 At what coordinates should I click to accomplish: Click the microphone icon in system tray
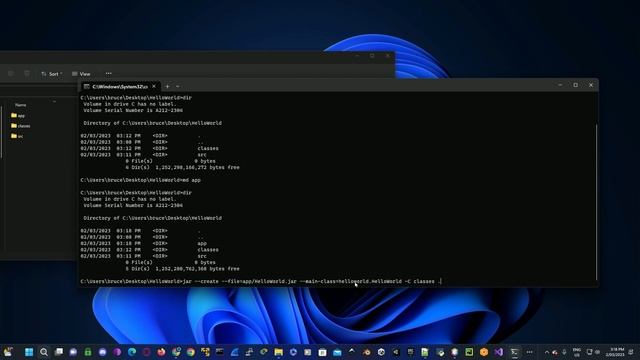click(x=564, y=352)
